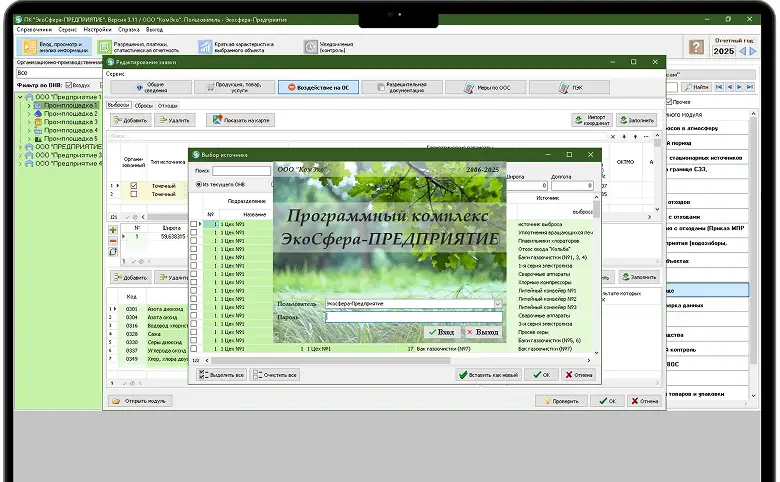This screenshot has width=780, height=482.
Task: Toggle the 'Прочее' checkbox
Action: pyautogui.click(x=669, y=102)
